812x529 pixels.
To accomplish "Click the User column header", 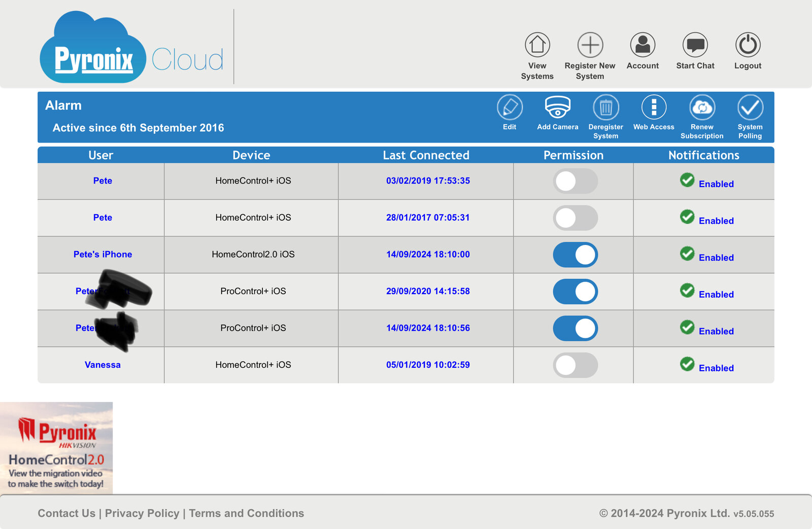I will coord(101,155).
